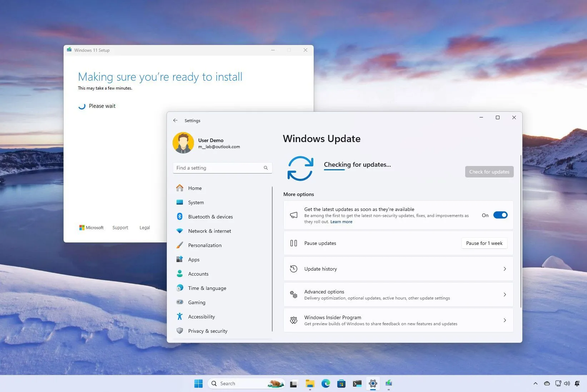Open Bluetooth & devices settings page
The height and width of the screenshot is (392, 587).
click(x=222, y=217)
